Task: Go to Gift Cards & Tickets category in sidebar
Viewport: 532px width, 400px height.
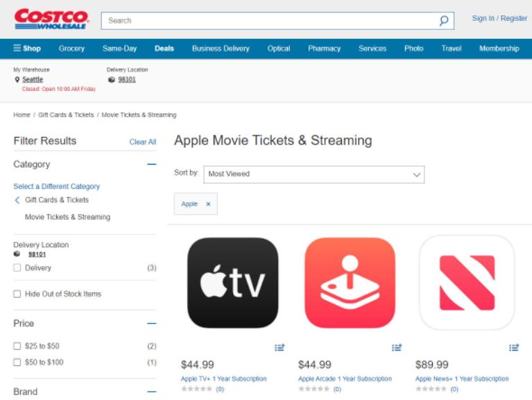Action: [57, 200]
